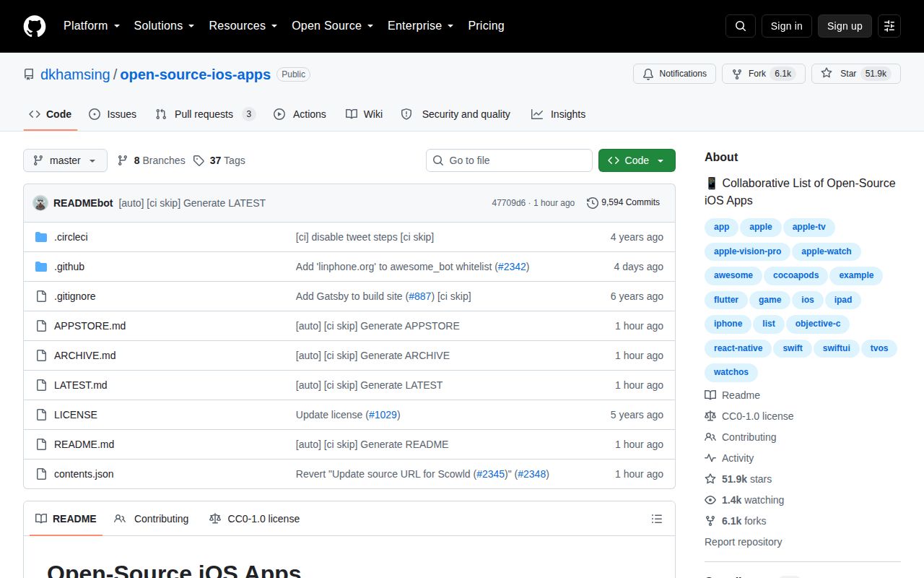
Task: Expand the Enterprise menu
Action: [x=420, y=26]
